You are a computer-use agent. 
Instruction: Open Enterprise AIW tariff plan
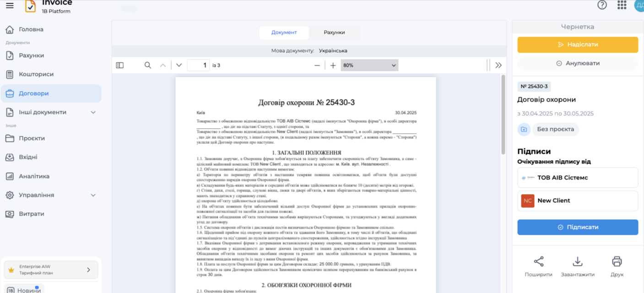pyautogui.click(x=51, y=270)
